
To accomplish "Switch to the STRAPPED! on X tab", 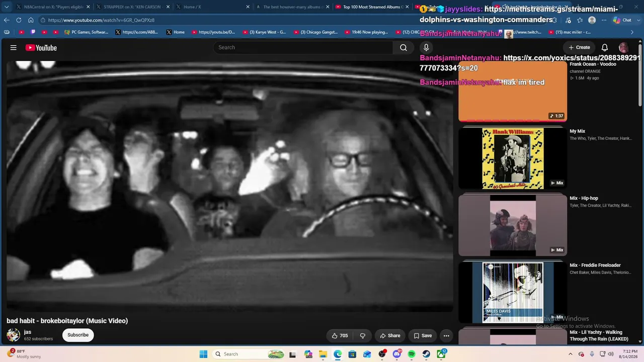I will (x=132, y=7).
